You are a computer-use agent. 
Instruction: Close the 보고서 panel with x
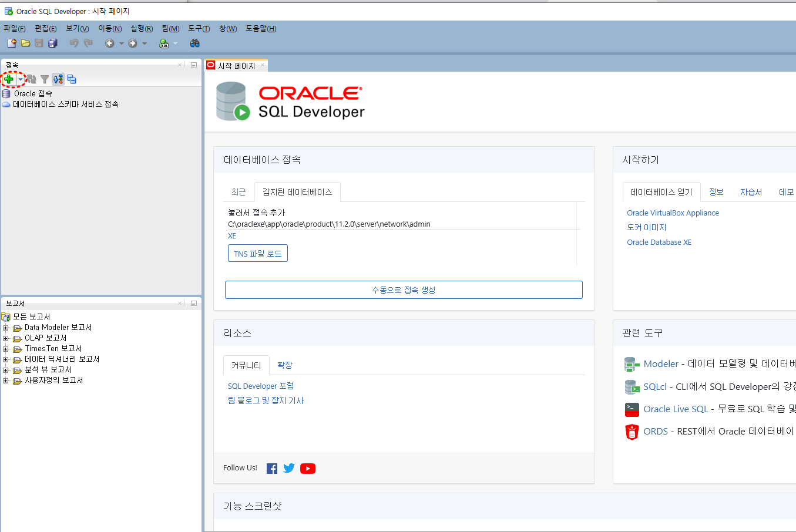(180, 303)
